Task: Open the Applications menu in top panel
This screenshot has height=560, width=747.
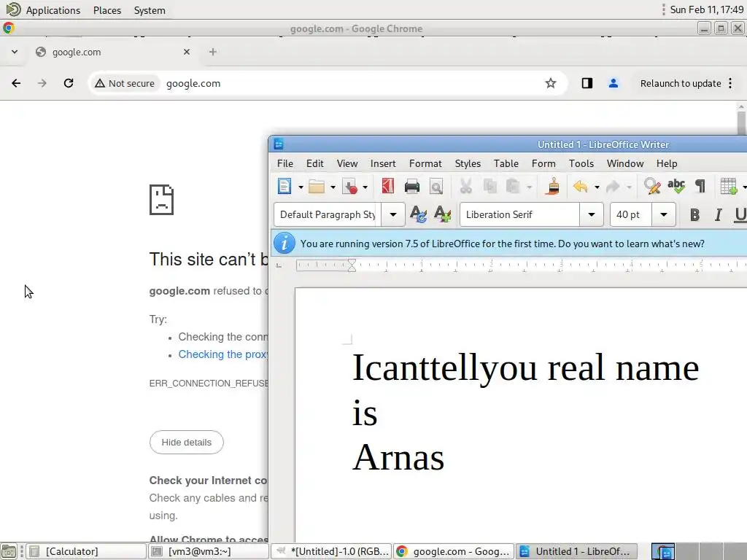Action: click(53, 10)
